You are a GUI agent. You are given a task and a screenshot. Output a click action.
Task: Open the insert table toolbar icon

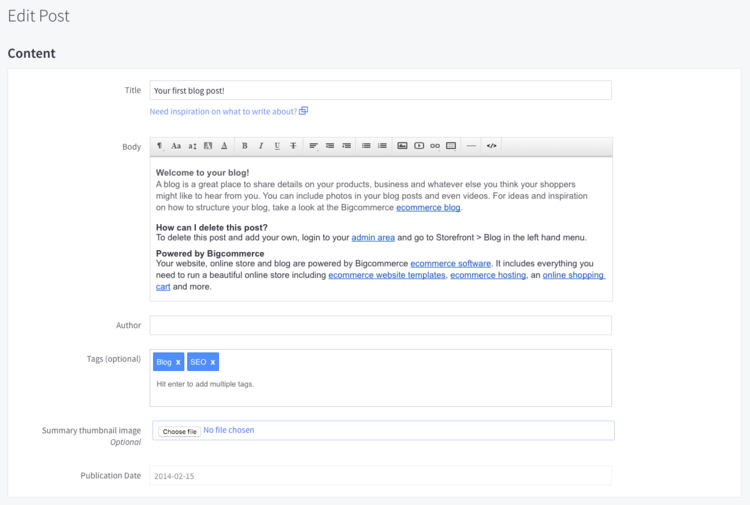click(451, 146)
